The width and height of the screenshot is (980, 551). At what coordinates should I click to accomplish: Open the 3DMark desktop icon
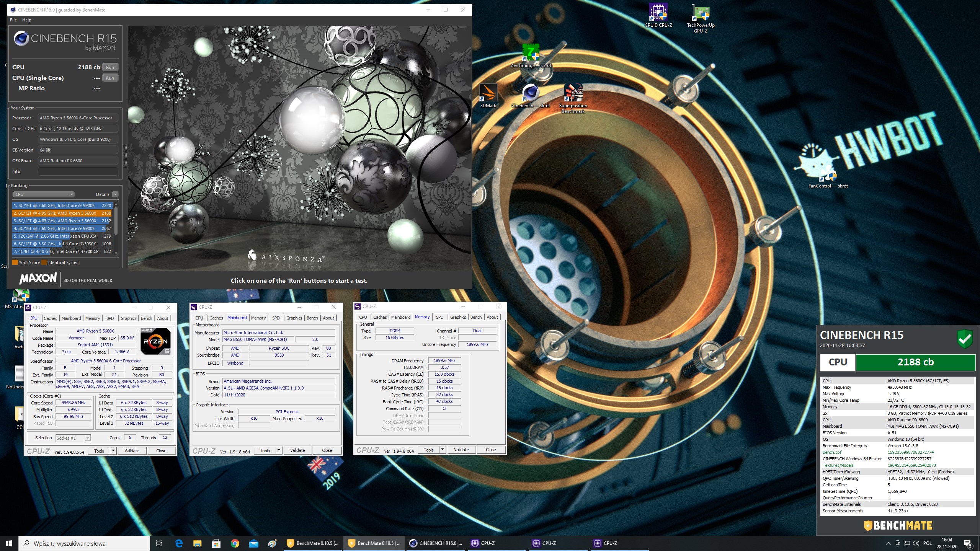(x=488, y=96)
